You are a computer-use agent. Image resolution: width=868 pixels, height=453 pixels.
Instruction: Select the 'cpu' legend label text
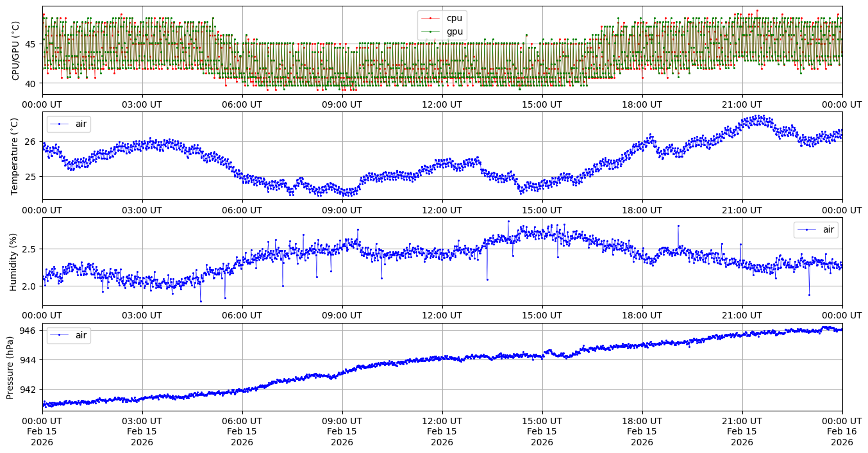454,19
